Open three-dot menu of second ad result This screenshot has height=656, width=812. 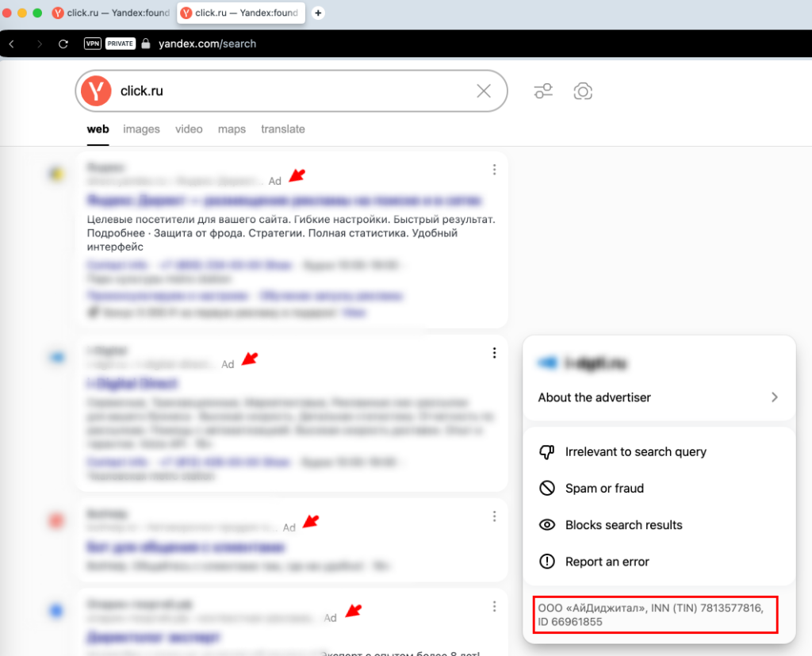[495, 353]
